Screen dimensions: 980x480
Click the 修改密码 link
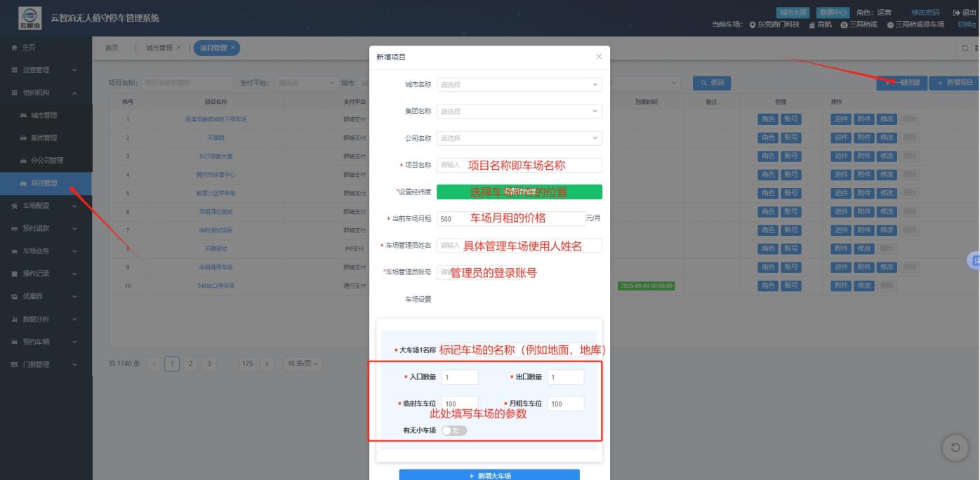925,13
